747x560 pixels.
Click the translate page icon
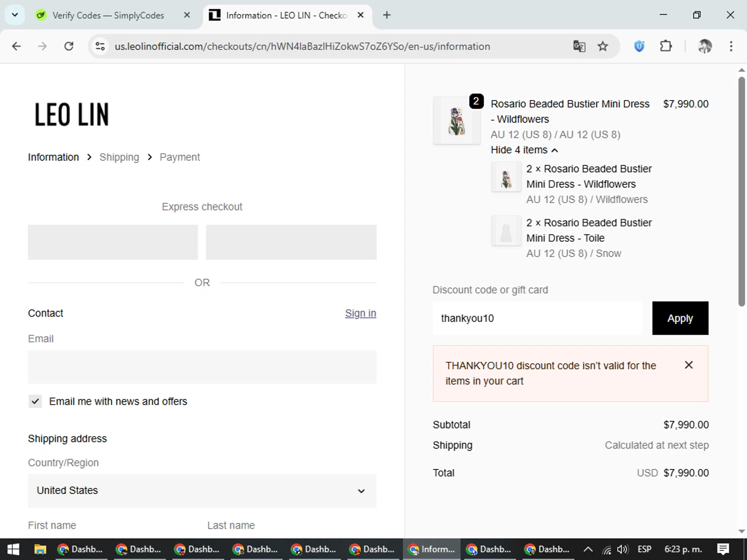pos(579,46)
